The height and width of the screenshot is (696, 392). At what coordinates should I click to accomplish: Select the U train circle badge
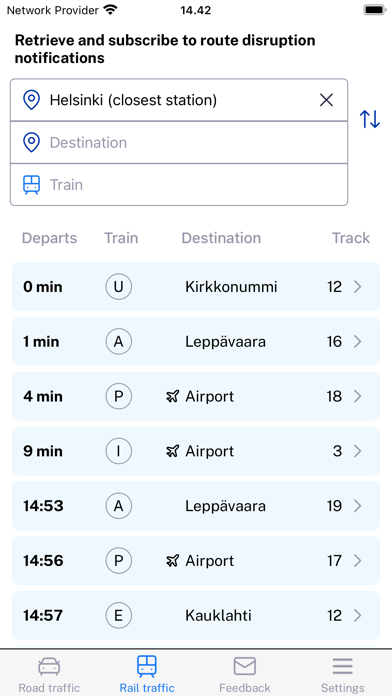click(x=119, y=287)
